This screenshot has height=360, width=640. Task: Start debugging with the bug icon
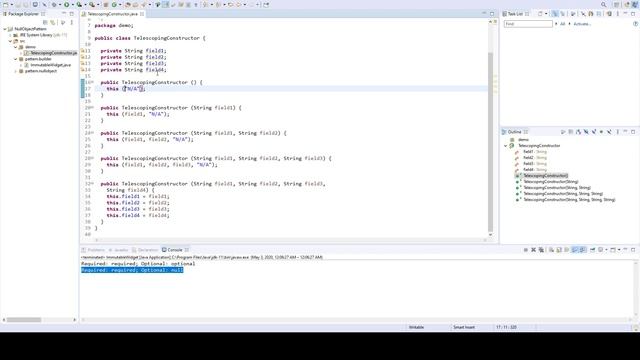coord(54,4)
